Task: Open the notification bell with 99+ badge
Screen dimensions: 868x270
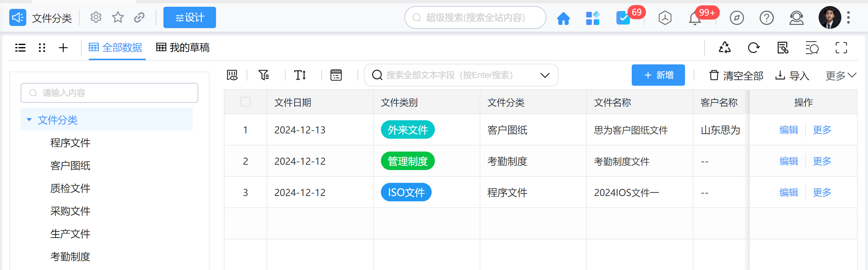Action: click(695, 18)
